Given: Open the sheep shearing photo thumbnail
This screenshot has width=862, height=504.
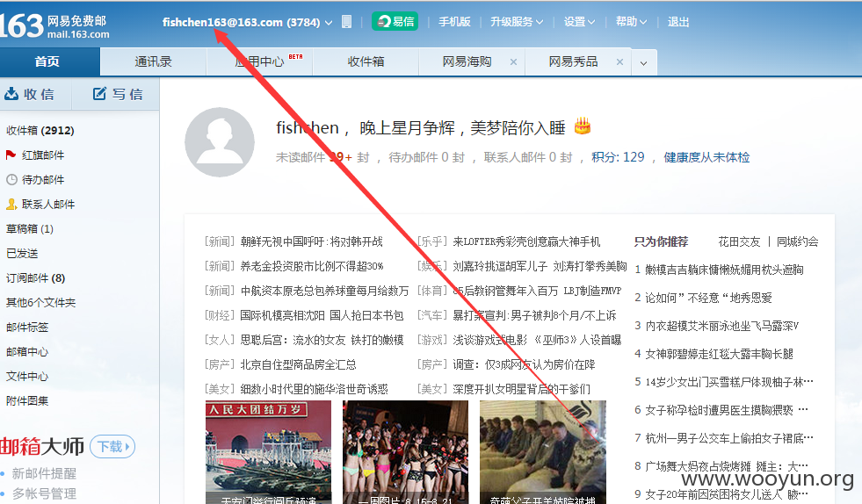Looking at the screenshot, I should [x=543, y=452].
